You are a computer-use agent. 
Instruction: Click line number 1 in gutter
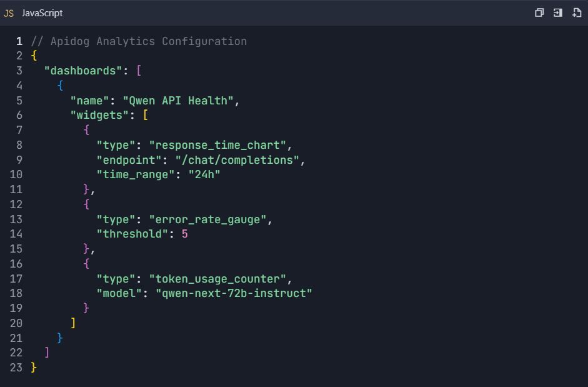[19, 41]
